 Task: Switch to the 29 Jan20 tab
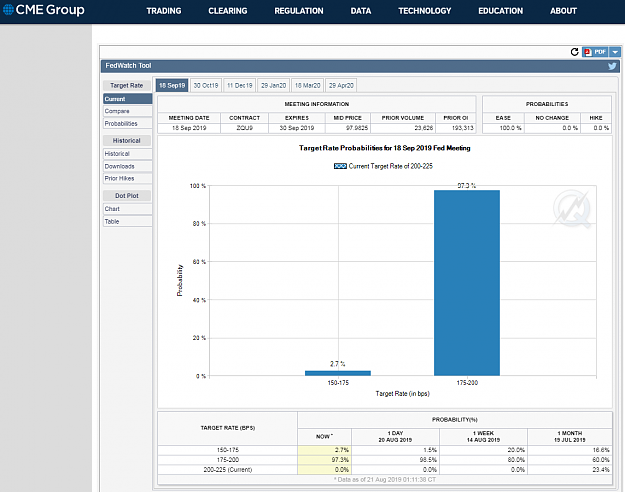pos(273,85)
